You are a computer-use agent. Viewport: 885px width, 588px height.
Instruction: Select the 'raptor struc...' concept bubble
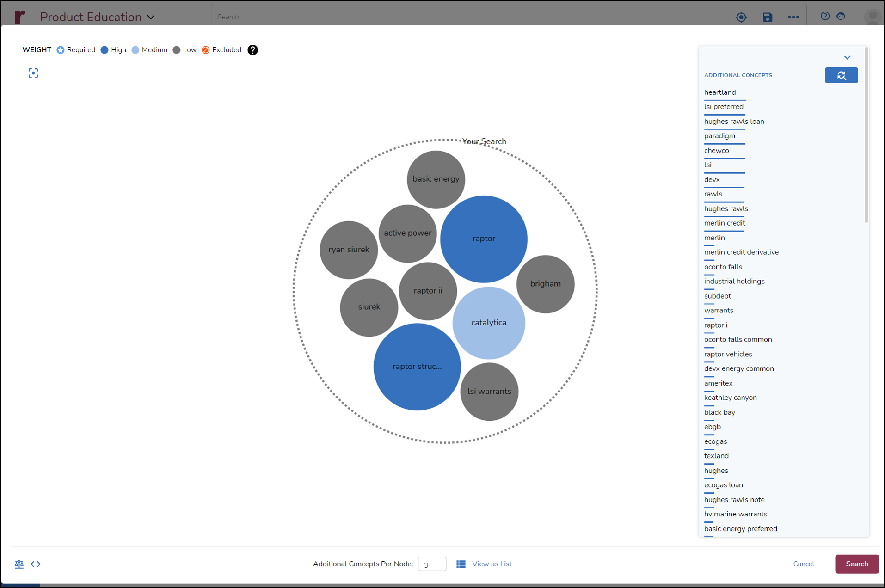(417, 367)
